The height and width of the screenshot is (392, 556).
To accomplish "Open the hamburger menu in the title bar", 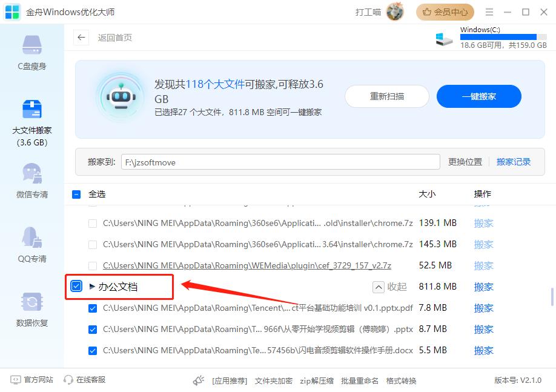I will click(x=489, y=12).
